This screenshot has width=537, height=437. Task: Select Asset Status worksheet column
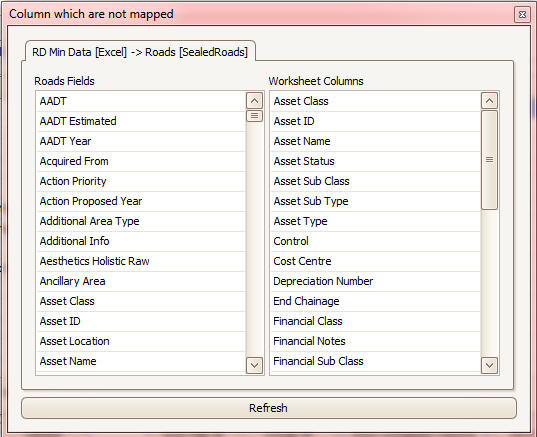[x=376, y=161]
